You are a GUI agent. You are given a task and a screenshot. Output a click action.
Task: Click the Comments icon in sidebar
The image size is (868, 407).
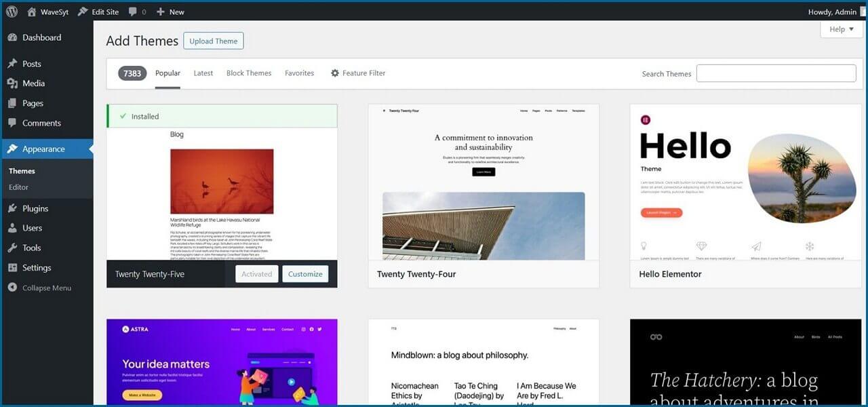[12, 123]
